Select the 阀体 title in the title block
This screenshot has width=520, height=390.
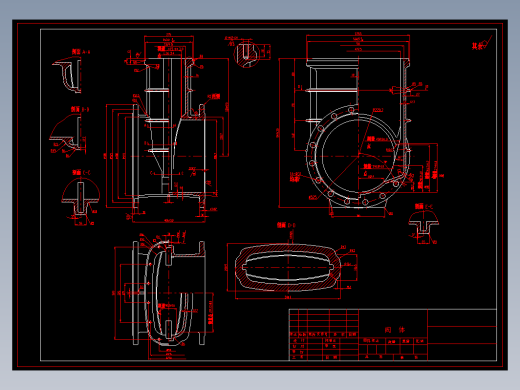tap(394, 330)
